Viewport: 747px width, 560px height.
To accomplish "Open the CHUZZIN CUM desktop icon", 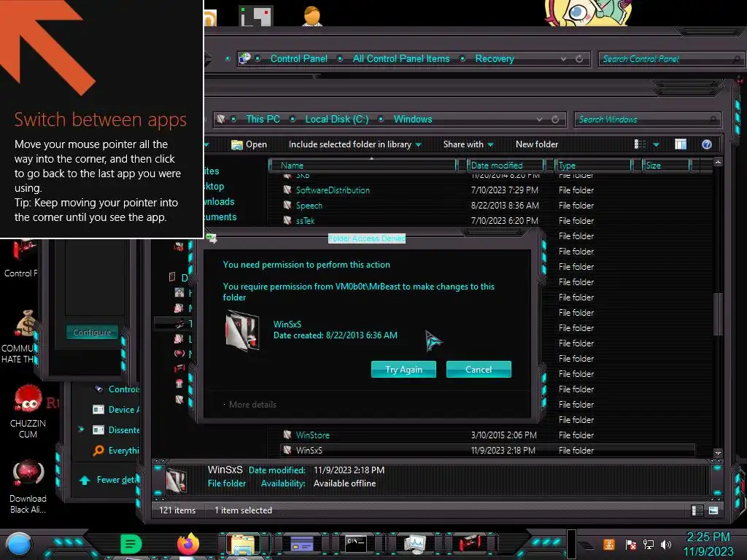I will (28, 412).
